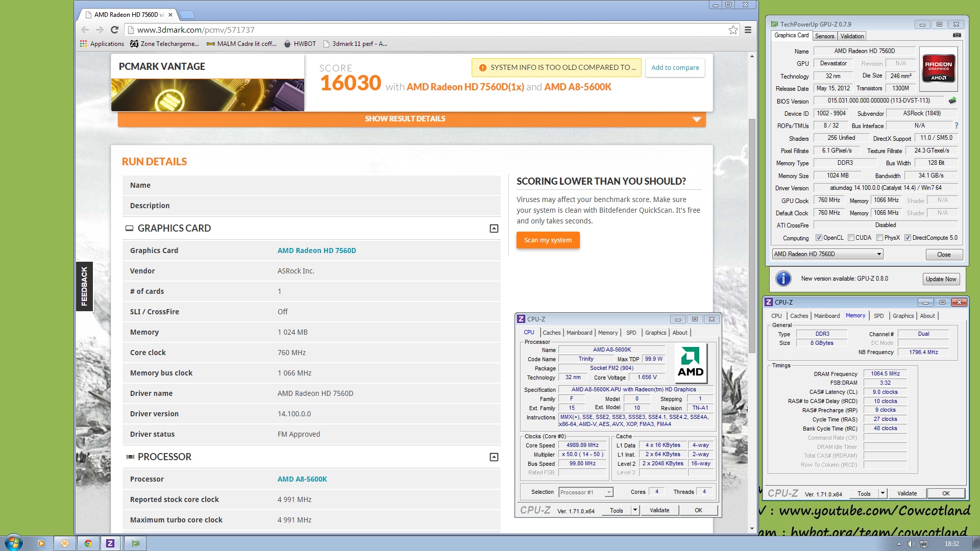Toggle the PhysX checkbox in GPU-Z
The height and width of the screenshot is (551, 980).
879,238
